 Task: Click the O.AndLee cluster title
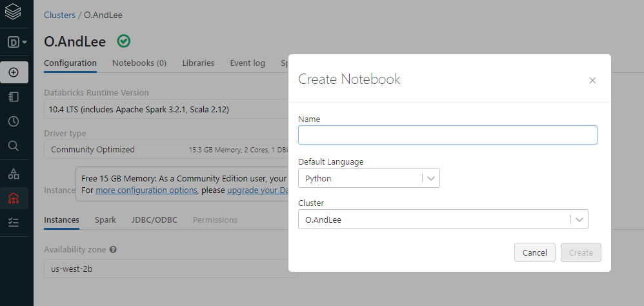(75, 41)
